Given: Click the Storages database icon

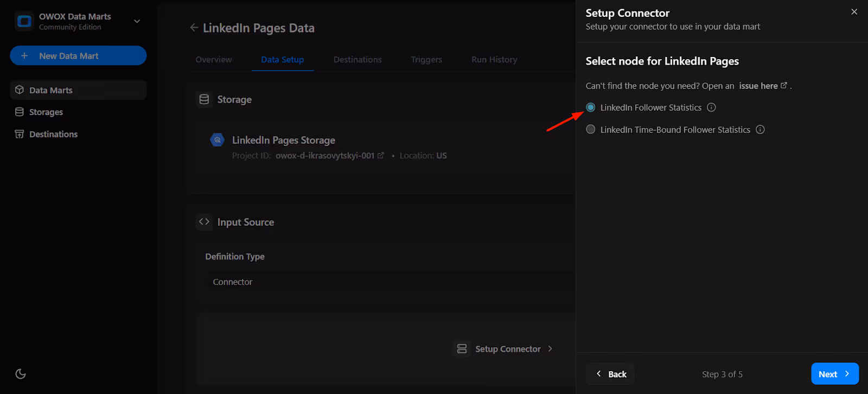Looking at the screenshot, I should pos(20,112).
